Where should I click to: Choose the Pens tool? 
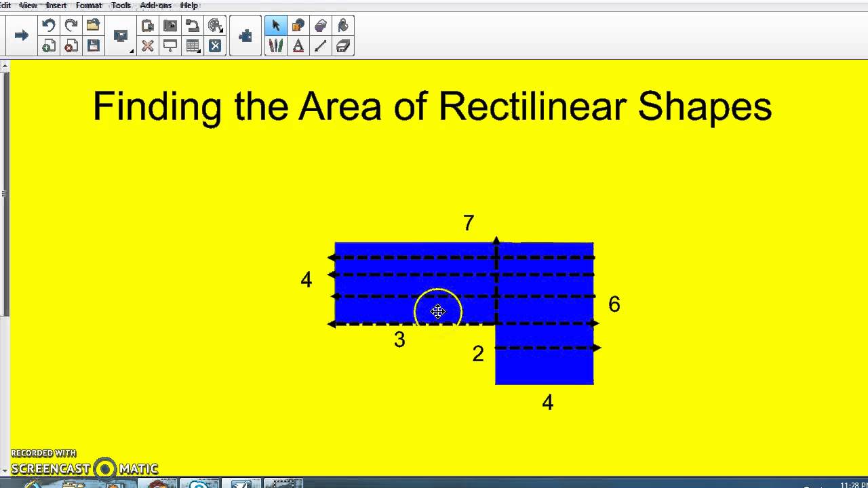pyautogui.click(x=275, y=46)
